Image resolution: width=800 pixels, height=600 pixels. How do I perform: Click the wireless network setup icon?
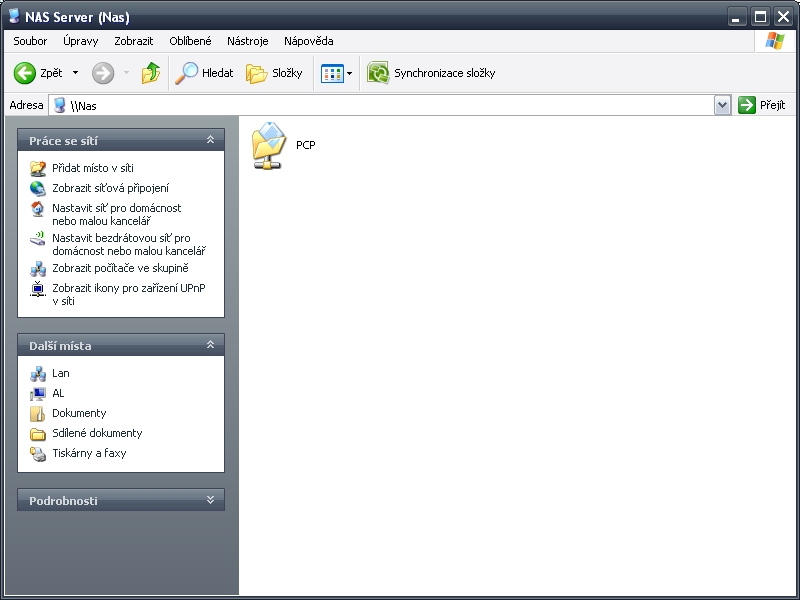tap(38, 238)
